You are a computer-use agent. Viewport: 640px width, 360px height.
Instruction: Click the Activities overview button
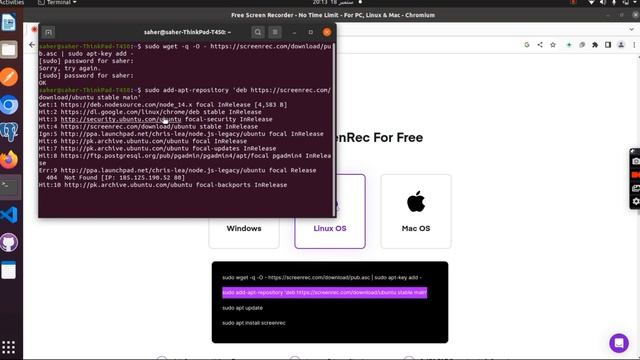(12, 2)
